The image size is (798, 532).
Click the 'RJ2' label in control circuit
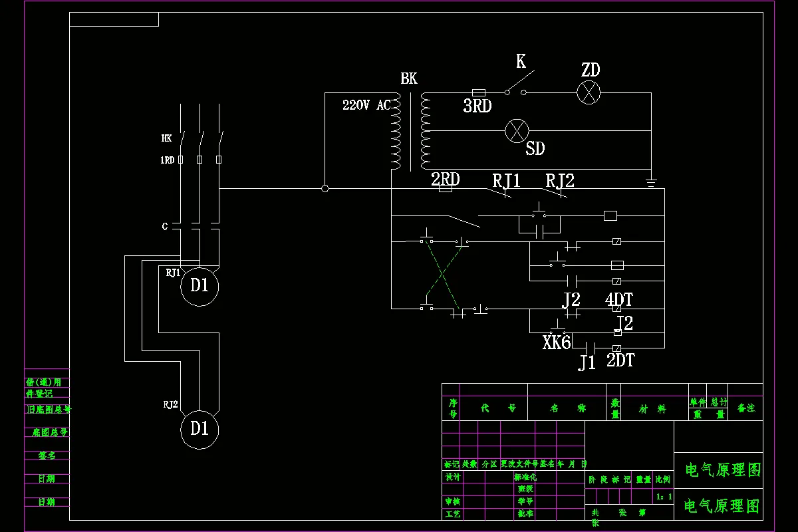click(560, 180)
